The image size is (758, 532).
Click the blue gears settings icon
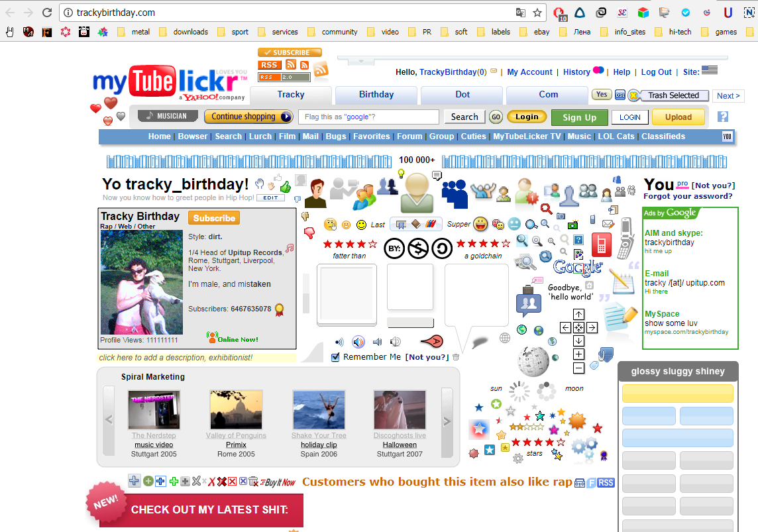pyautogui.click(x=584, y=448)
